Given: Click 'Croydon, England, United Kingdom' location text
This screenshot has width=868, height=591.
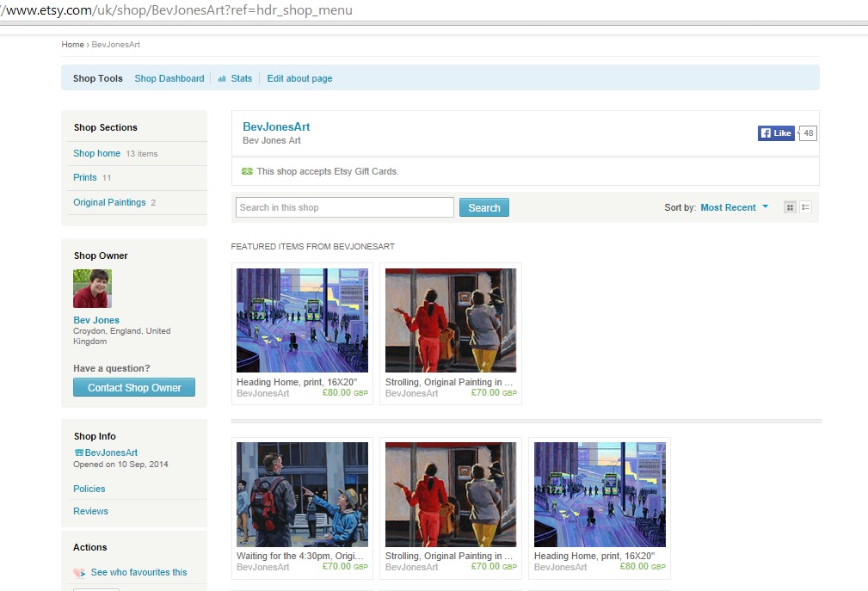Looking at the screenshot, I should tap(122, 336).
